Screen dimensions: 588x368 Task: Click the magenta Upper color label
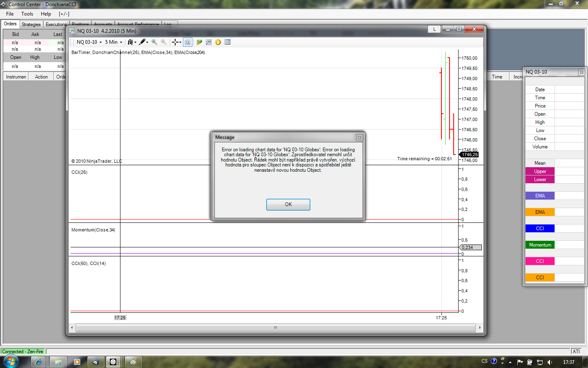point(540,171)
